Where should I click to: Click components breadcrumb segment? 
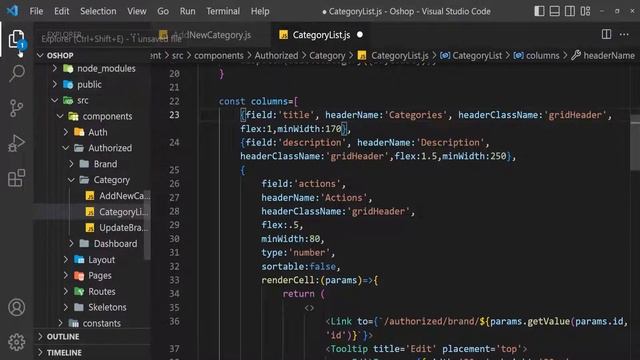pyautogui.click(x=218, y=56)
